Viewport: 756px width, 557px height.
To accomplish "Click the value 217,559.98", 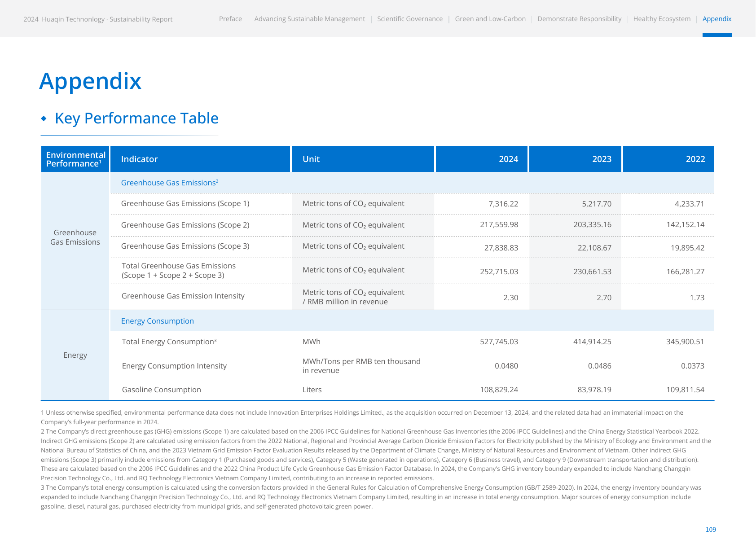I will coord(499,224).
